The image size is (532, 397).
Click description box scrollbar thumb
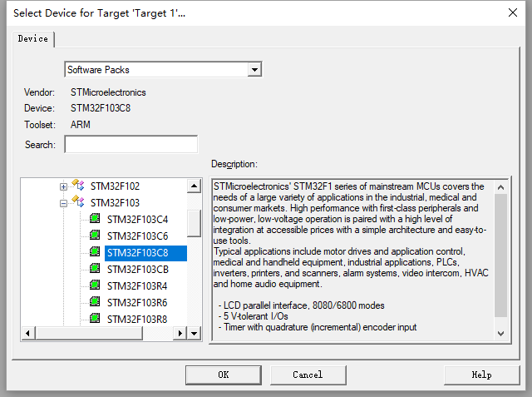[x=500, y=256]
